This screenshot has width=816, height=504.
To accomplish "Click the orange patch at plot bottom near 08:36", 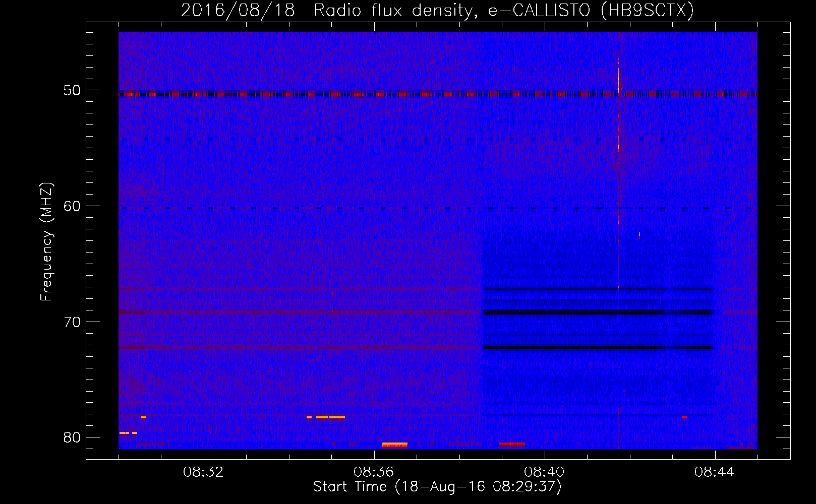I will click(394, 445).
